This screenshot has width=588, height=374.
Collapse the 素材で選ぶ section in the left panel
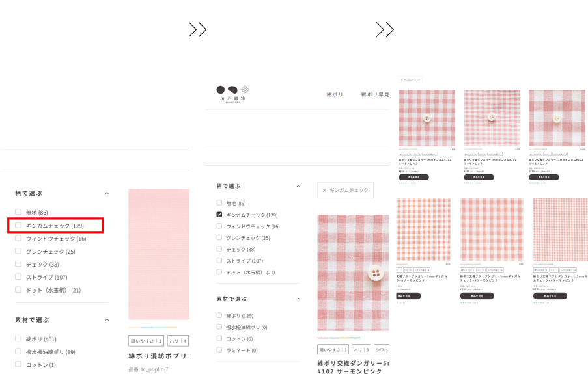[x=107, y=320]
